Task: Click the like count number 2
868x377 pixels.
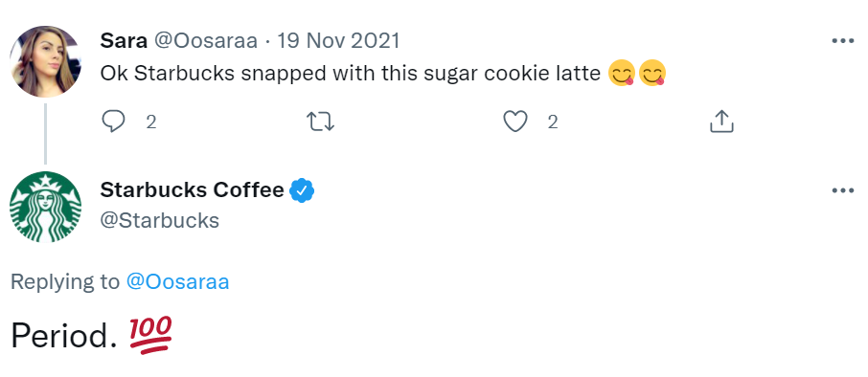Action: pos(553,122)
